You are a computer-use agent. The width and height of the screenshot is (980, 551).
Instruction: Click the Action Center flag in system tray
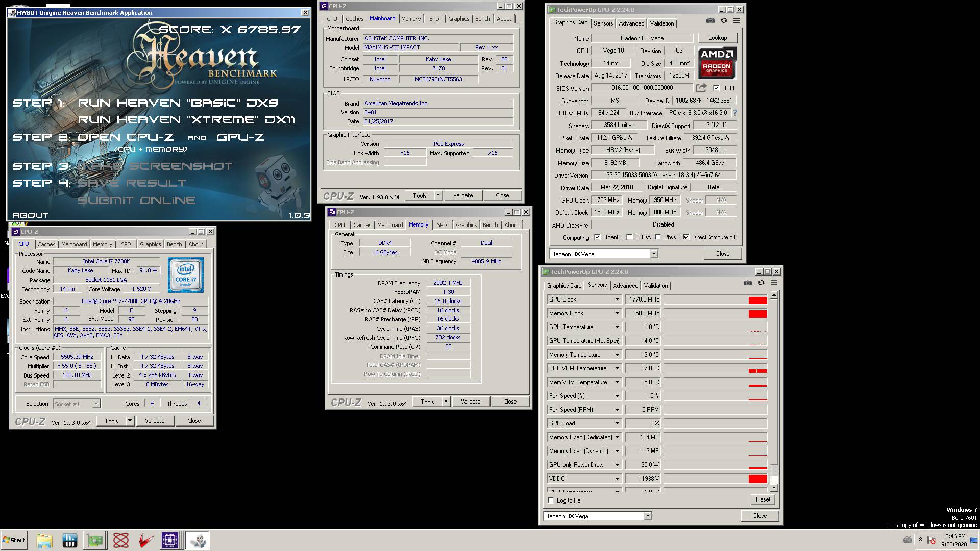coord(932,540)
